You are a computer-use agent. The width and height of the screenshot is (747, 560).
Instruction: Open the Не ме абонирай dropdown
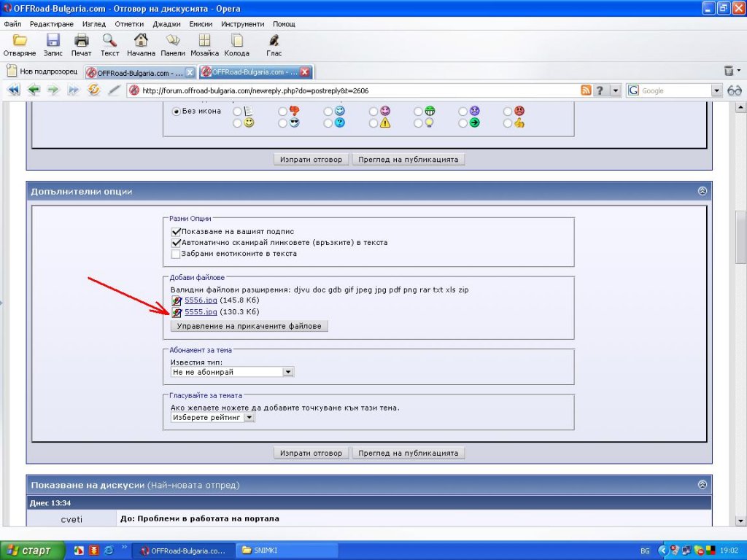(x=233, y=372)
